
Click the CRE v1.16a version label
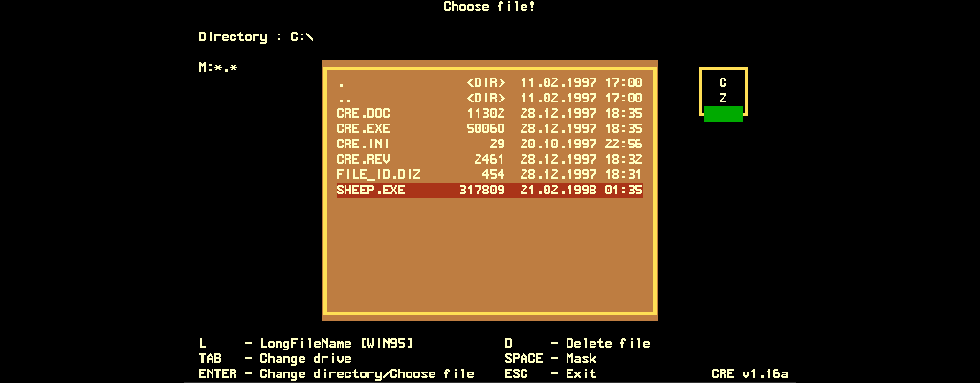[x=749, y=373]
